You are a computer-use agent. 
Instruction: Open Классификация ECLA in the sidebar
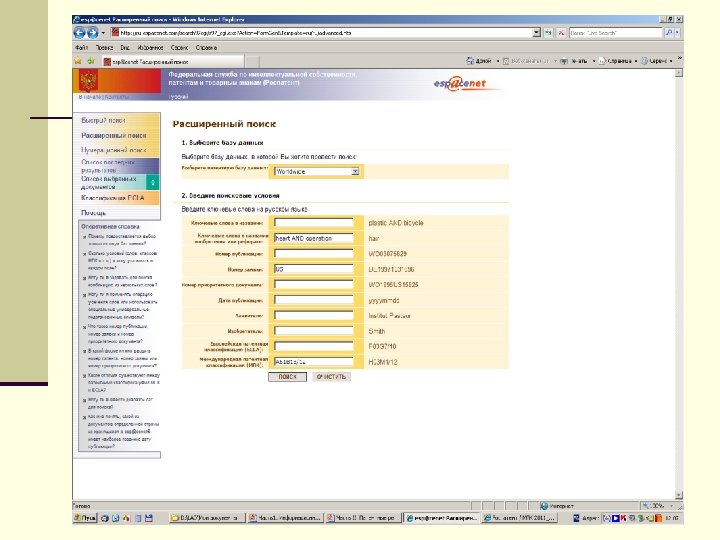tap(112, 198)
